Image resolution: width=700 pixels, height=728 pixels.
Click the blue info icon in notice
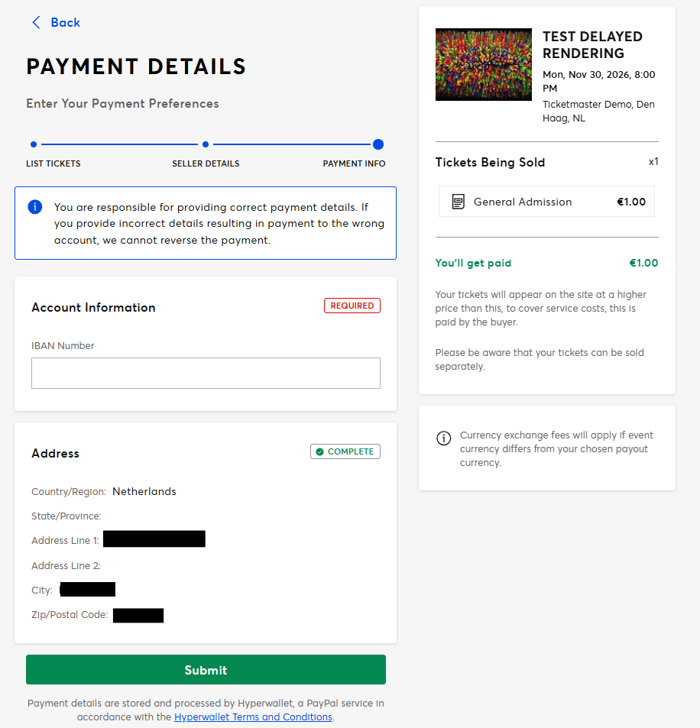coord(34,207)
